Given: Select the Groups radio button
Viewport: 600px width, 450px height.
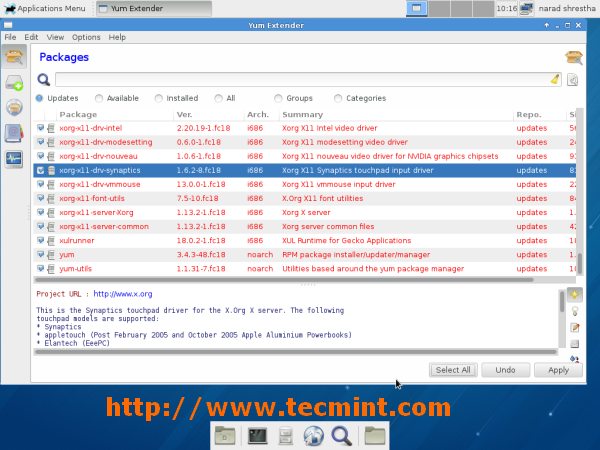Looking at the screenshot, I should click(278, 98).
